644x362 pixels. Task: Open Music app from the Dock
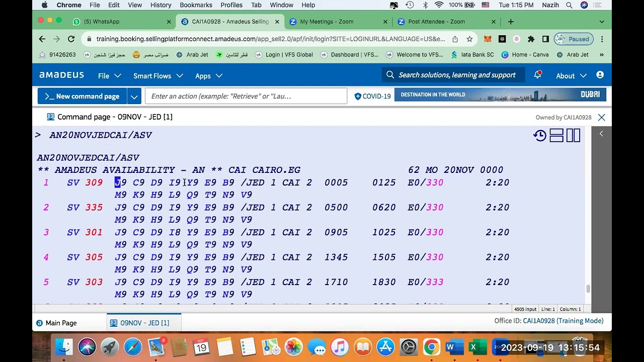coord(340,347)
